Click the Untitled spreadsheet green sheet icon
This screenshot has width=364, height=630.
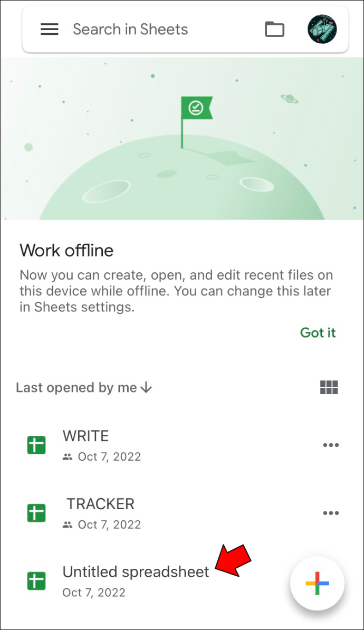coord(36,581)
